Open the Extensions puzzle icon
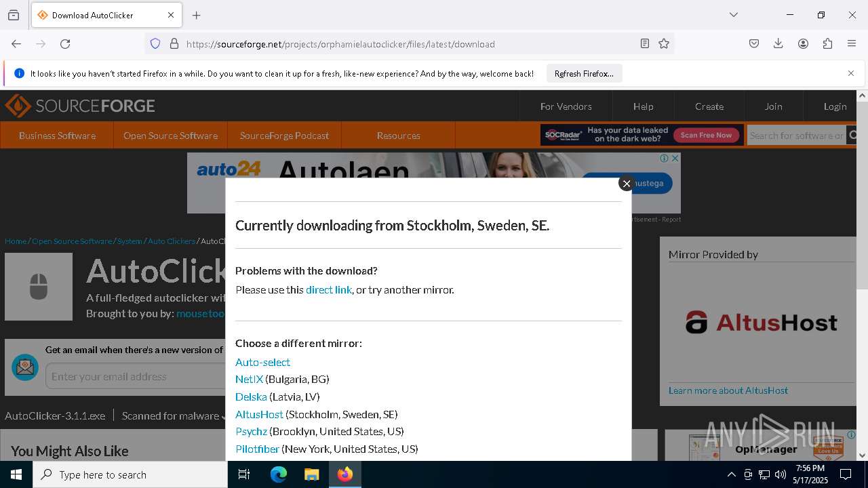This screenshot has height=488, width=868. [x=827, y=43]
